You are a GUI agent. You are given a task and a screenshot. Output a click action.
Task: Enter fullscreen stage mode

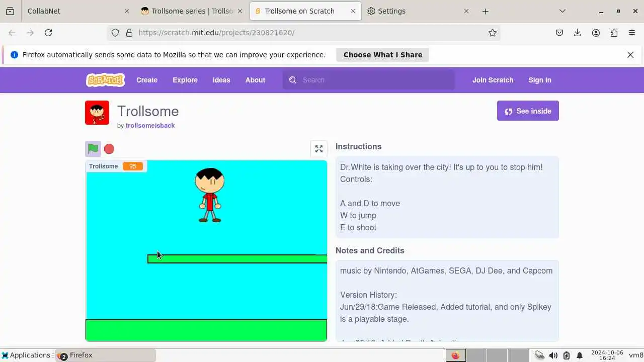(x=319, y=149)
